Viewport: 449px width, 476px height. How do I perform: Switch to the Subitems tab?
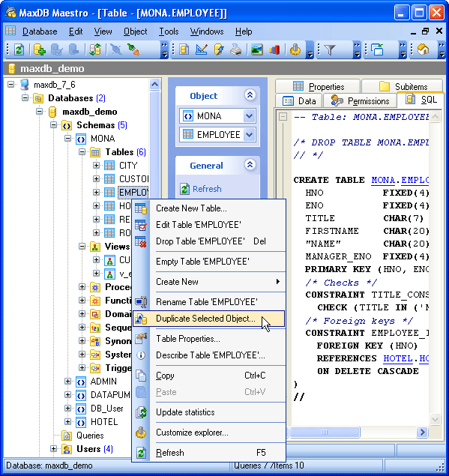click(x=403, y=87)
